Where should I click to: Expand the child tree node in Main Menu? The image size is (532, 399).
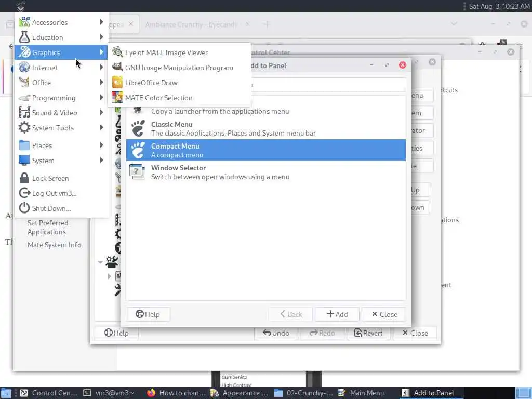point(109,276)
